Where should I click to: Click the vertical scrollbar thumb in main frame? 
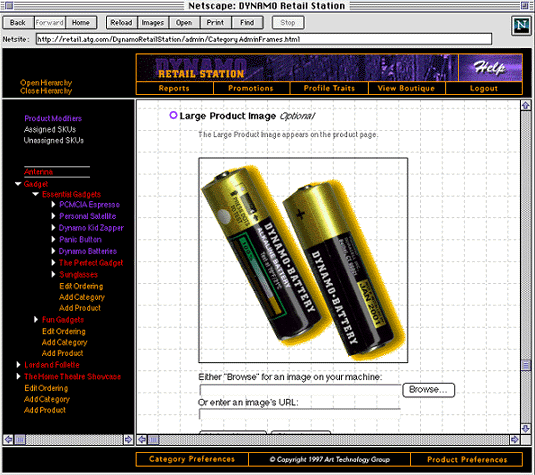click(x=526, y=365)
